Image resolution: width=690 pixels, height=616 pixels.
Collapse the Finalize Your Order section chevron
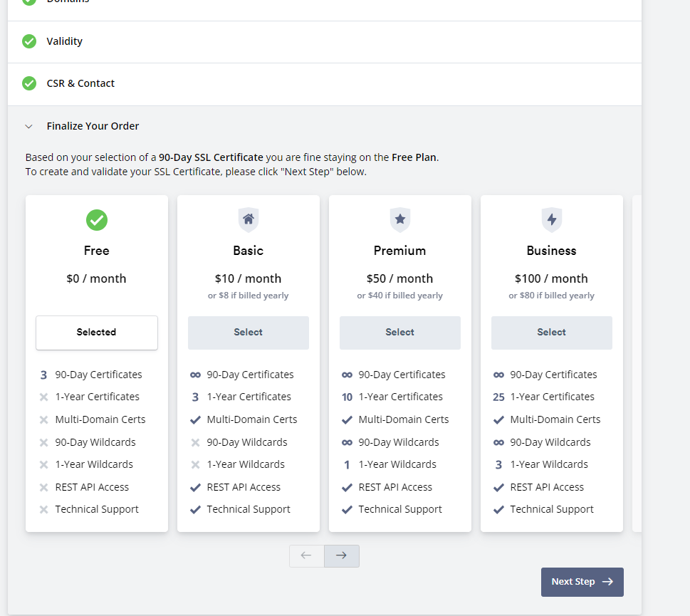[x=29, y=126]
